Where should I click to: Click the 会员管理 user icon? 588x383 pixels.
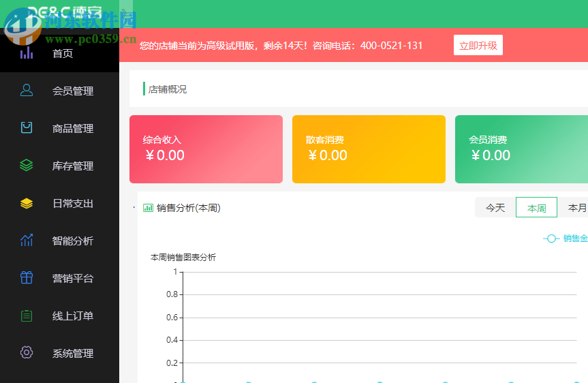tap(27, 91)
